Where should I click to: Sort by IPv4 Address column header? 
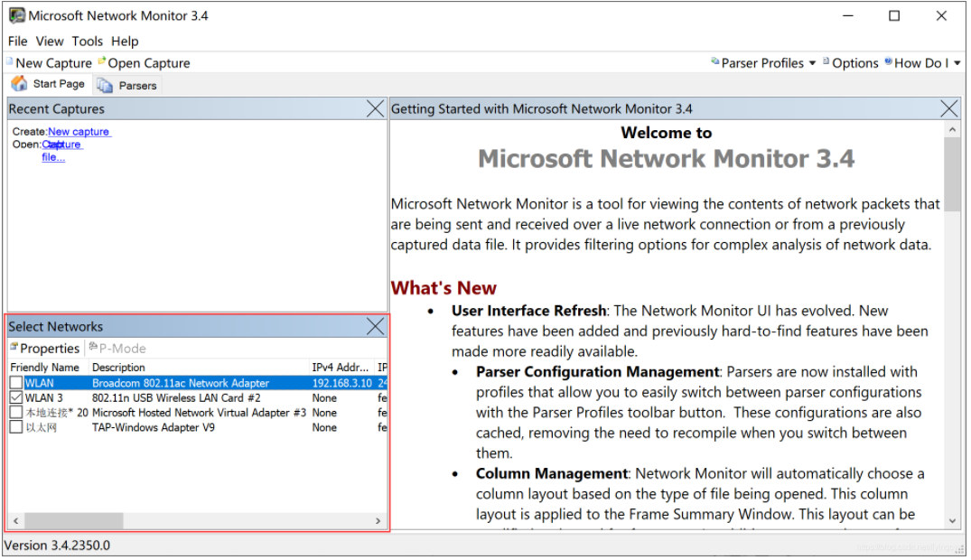341,368
